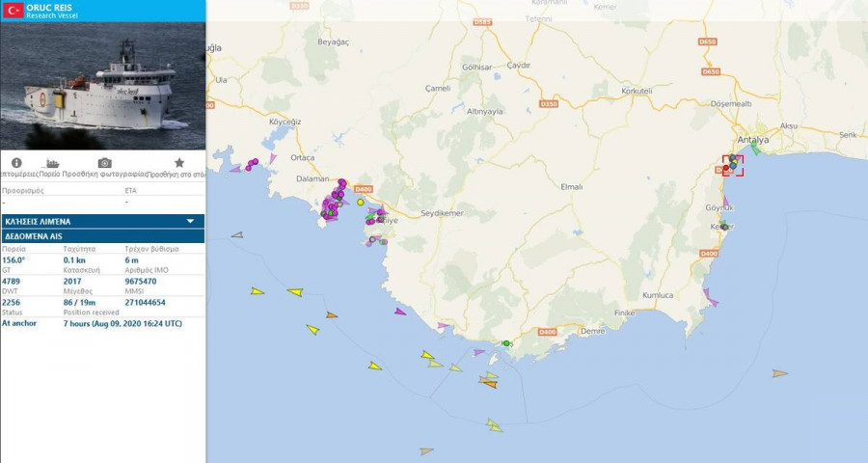Click the green vessel marker at Antalya coast
868x463 pixels.
point(755,150)
